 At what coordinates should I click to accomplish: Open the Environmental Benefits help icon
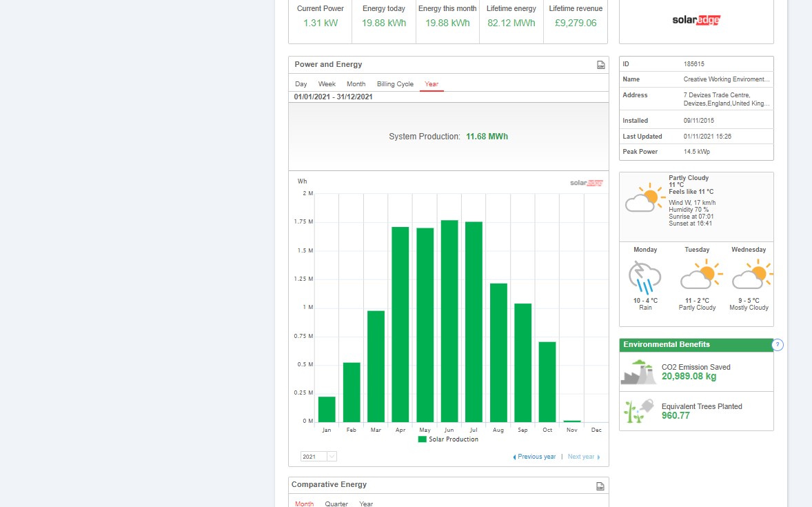(778, 345)
